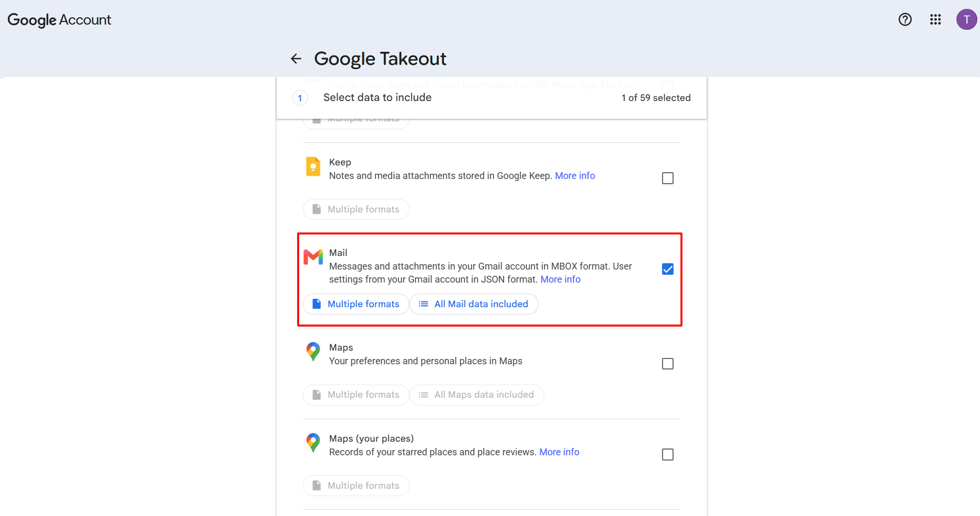This screenshot has height=516, width=980.
Task: Open More info for Maps (your places)
Action: pos(559,452)
